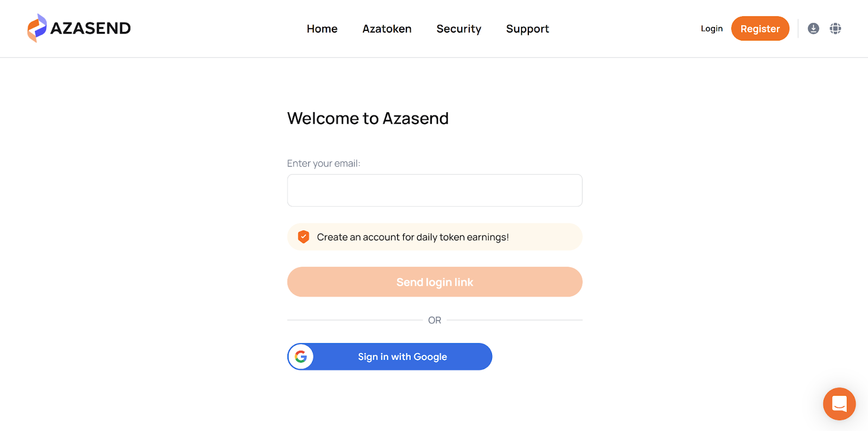The width and height of the screenshot is (868, 431).
Task: Open the Security page link
Action: (x=459, y=29)
